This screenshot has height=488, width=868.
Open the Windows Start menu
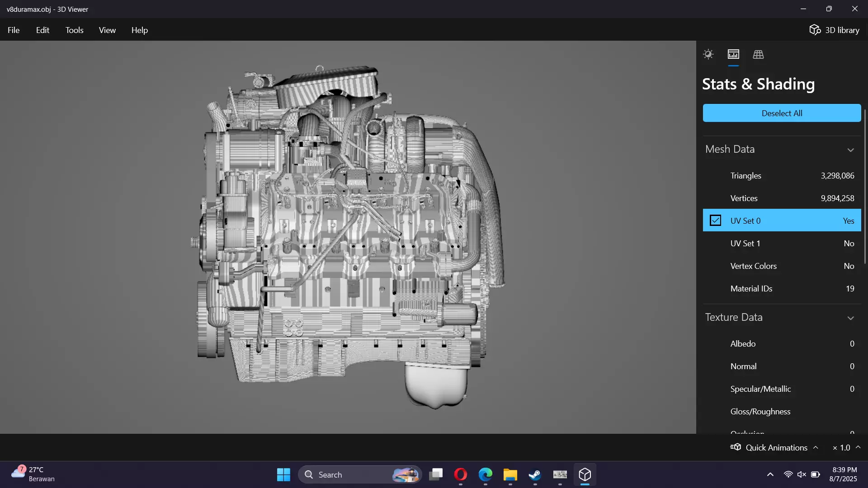[x=283, y=474]
